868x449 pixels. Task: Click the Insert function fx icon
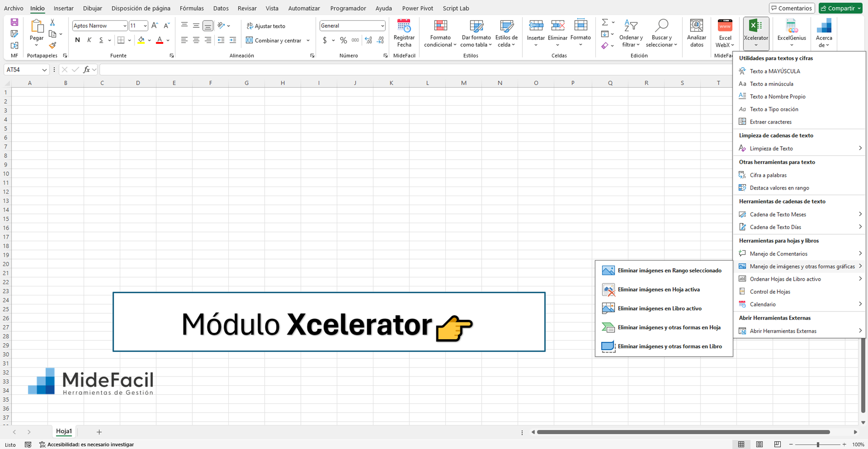(x=86, y=69)
